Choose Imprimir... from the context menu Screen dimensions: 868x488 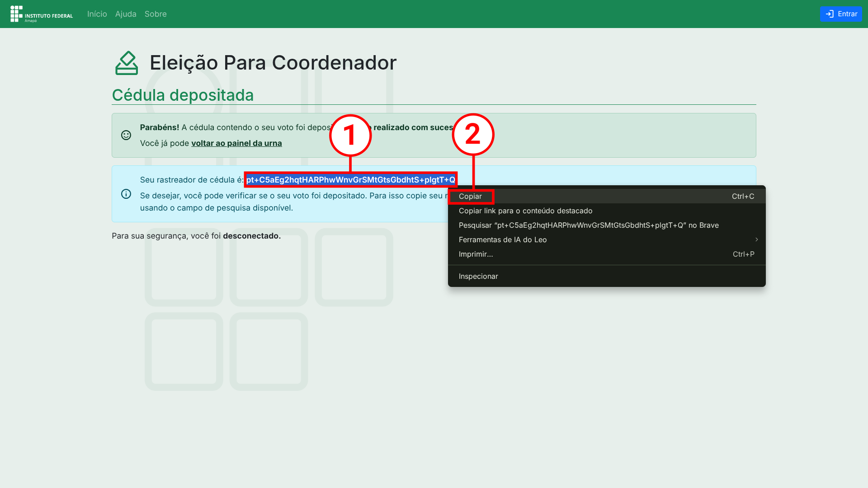(476, 254)
